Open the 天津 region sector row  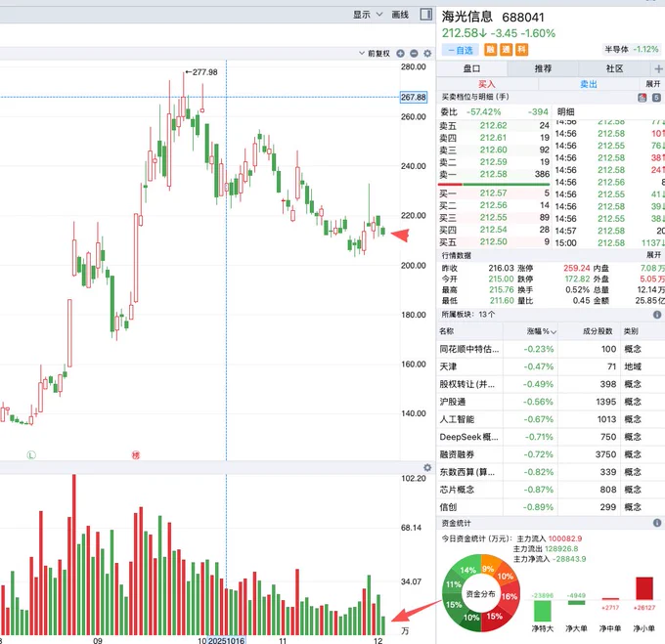point(551,366)
